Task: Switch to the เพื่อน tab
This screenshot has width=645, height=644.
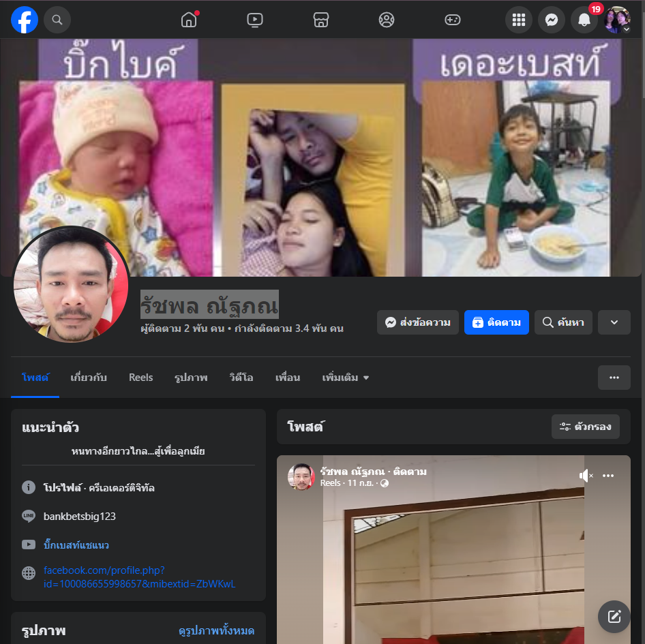Action: point(288,378)
